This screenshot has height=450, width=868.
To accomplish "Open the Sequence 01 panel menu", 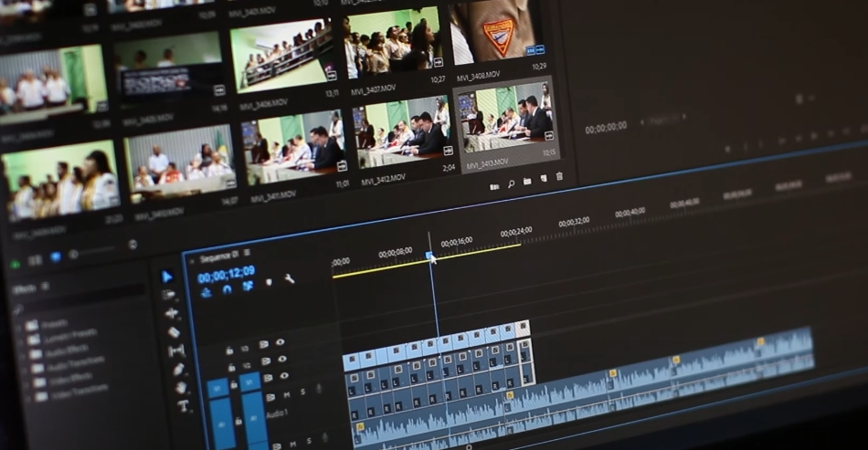I will pos(247,253).
